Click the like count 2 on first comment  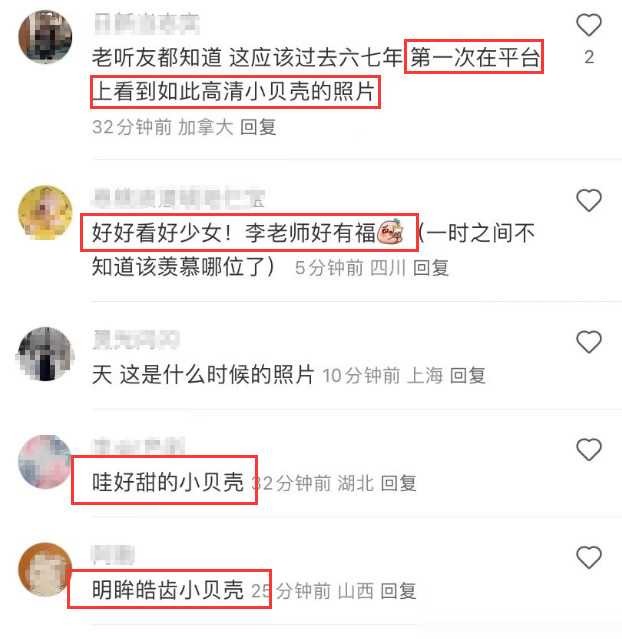589,57
